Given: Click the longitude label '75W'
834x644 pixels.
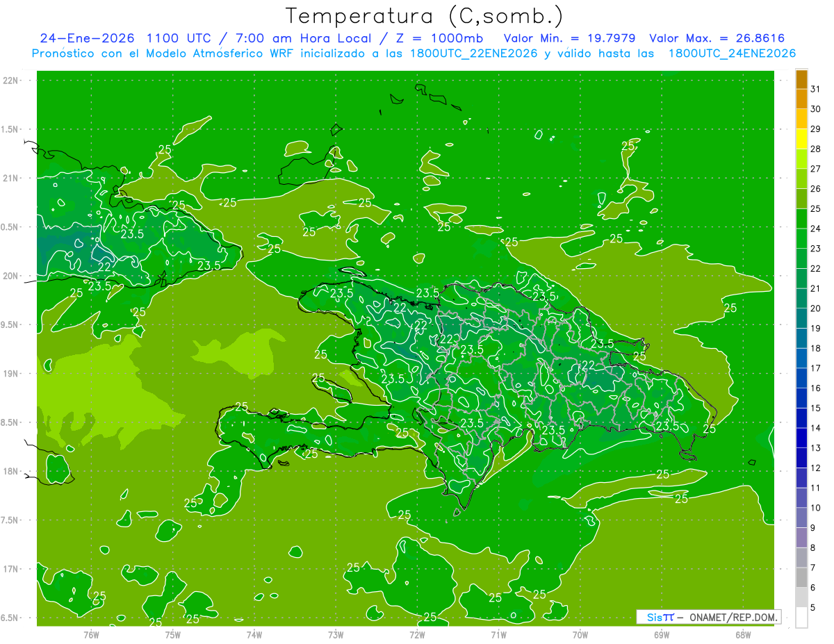Looking at the screenshot, I should pos(173,635).
